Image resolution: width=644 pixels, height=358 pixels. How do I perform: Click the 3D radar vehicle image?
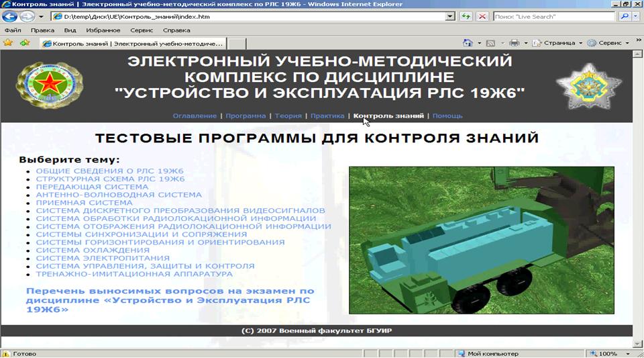pos(481,240)
